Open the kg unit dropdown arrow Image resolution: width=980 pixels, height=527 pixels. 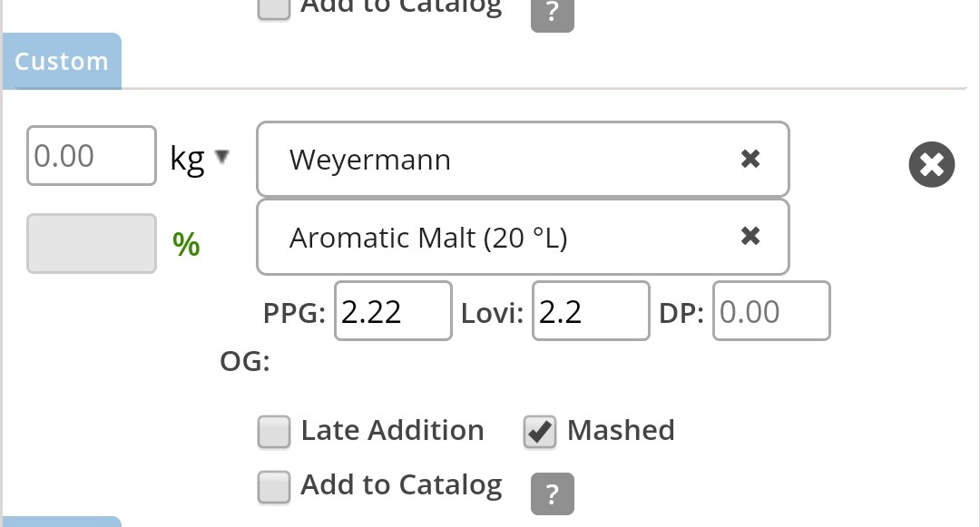tap(222, 156)
